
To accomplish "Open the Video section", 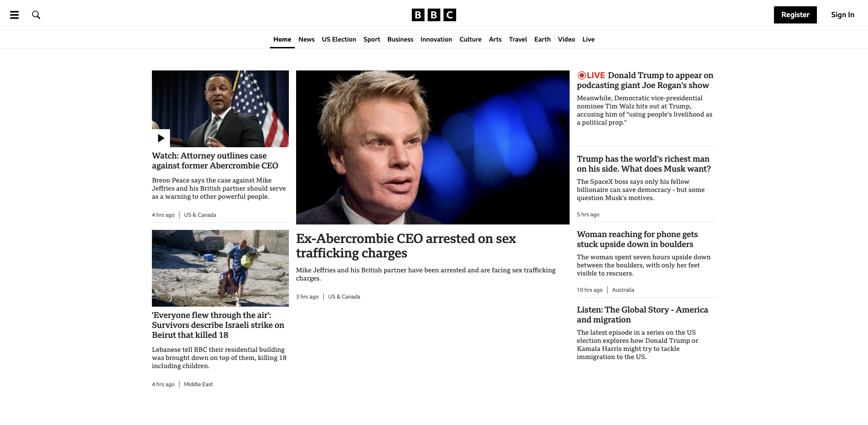I will pyautogui.click(x=566, y=39).
